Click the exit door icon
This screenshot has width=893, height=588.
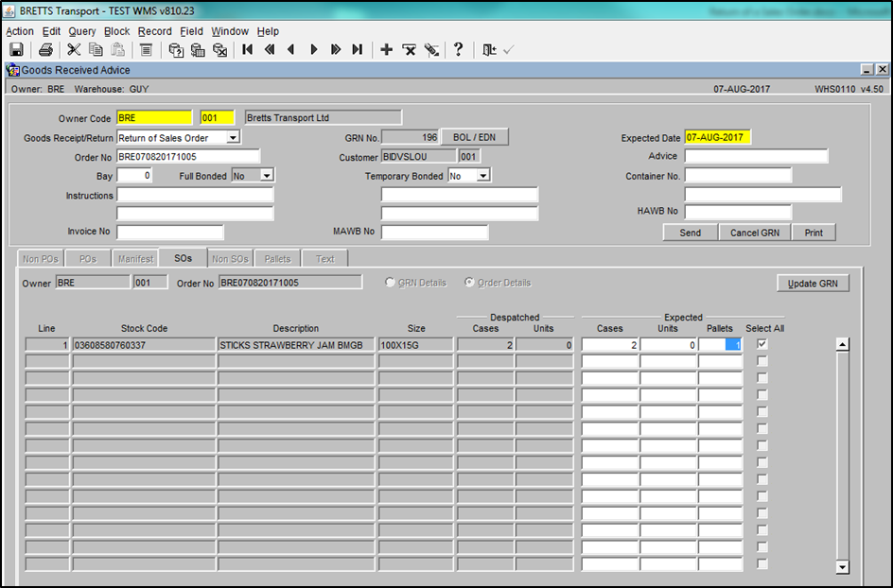coord(489,50)
